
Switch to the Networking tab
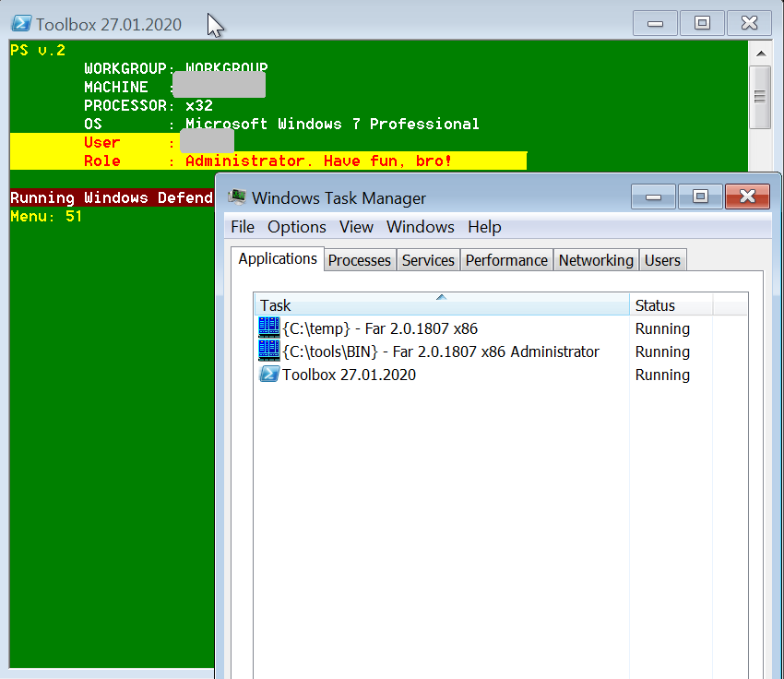point(596,260)
